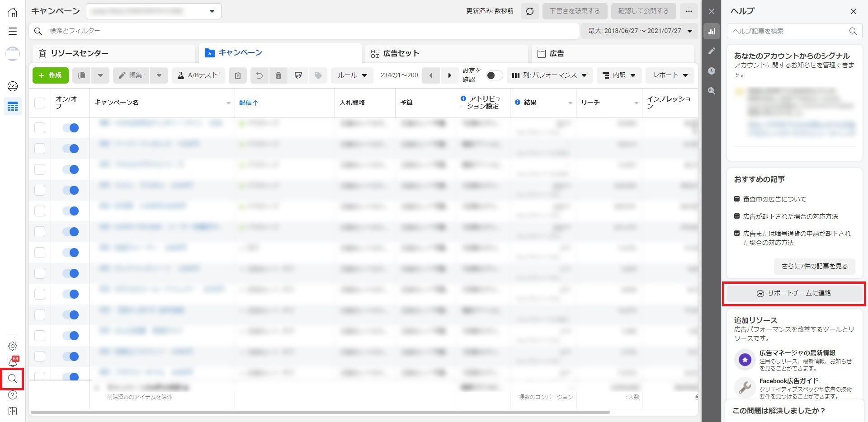Switch to the リソースセンター tab
Image resolution: width=868 pixels, height=422 pixels.
[114, 53]
